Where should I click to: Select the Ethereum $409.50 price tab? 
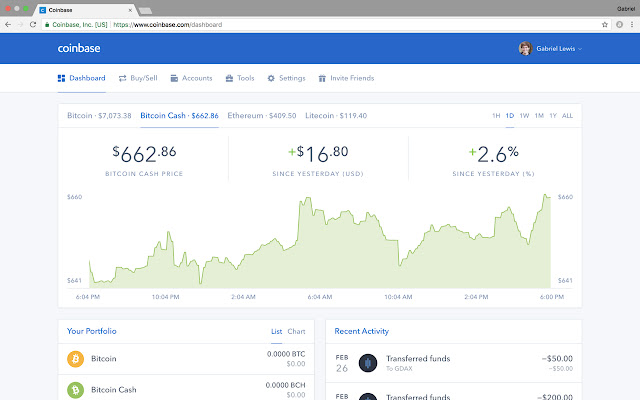tap(262, 116)
